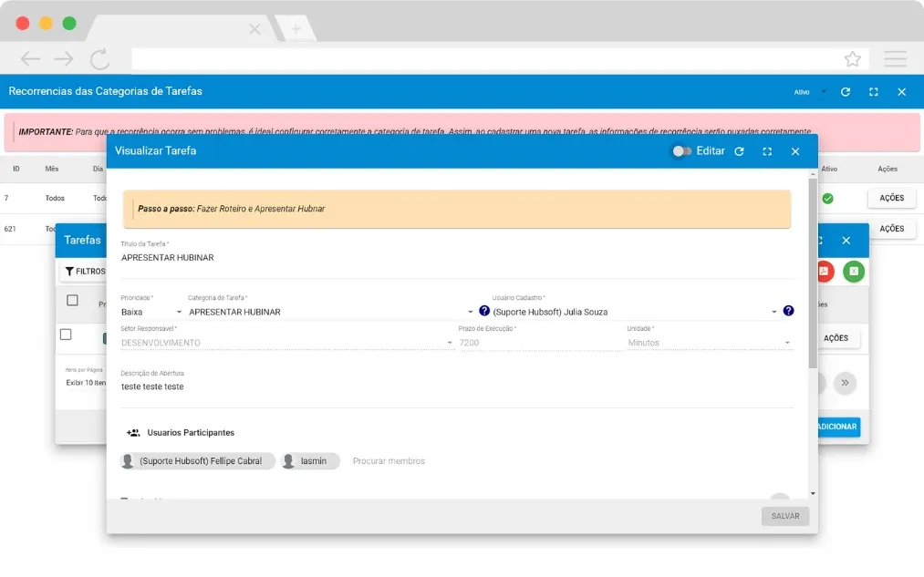Click the SALVAR button
Viewport: 924px width, 577px height.
tap(785, 516)
